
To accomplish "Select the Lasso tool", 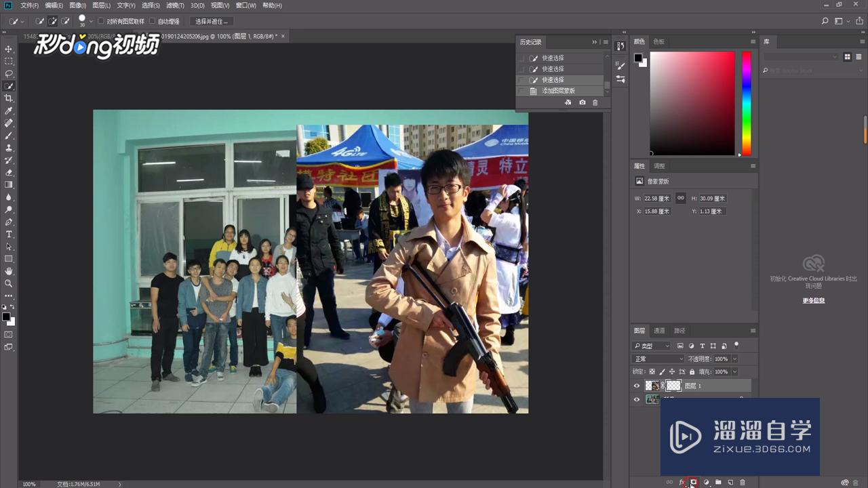I will point(9,73).
